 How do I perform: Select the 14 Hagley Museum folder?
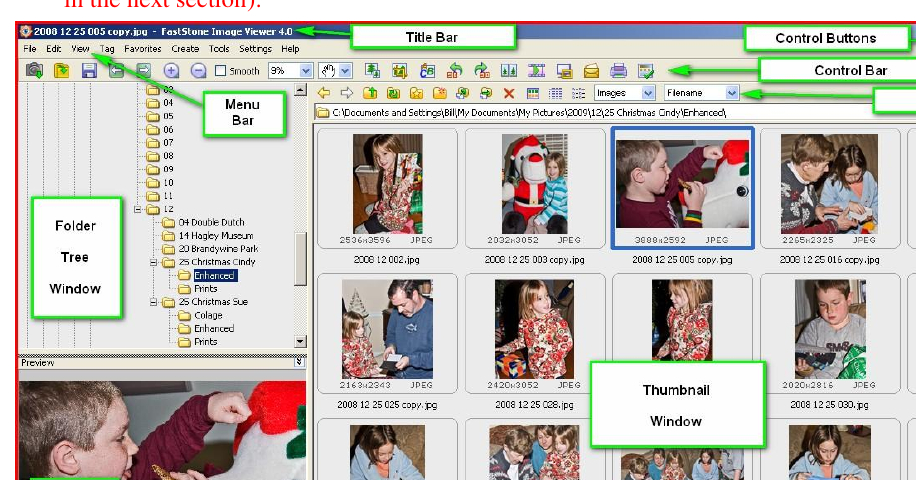pos(216,236)
